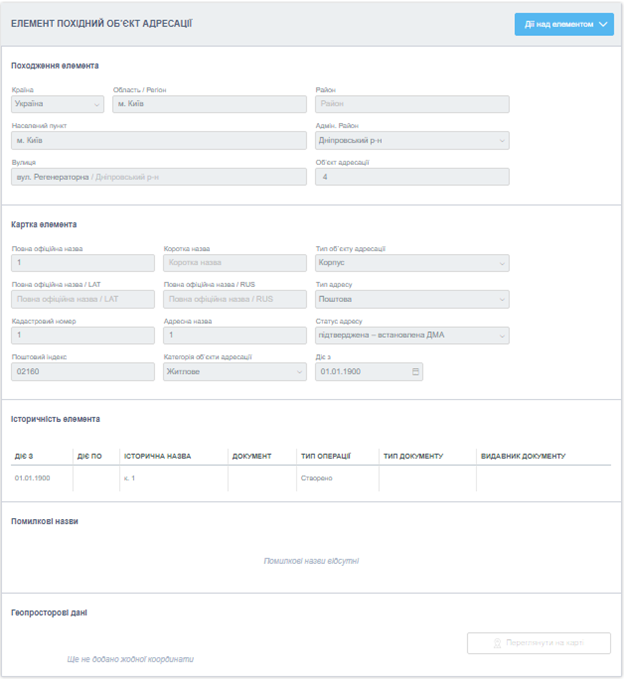Click the 'Повна офіційна назва / LAT' field

[x=83, y=300]
